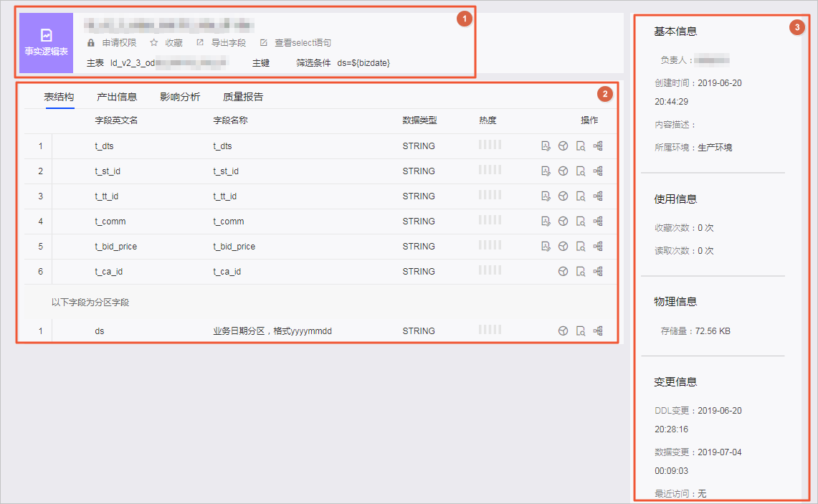Click the ds=${bizdate} filter condition

click(x=363, y=63)
